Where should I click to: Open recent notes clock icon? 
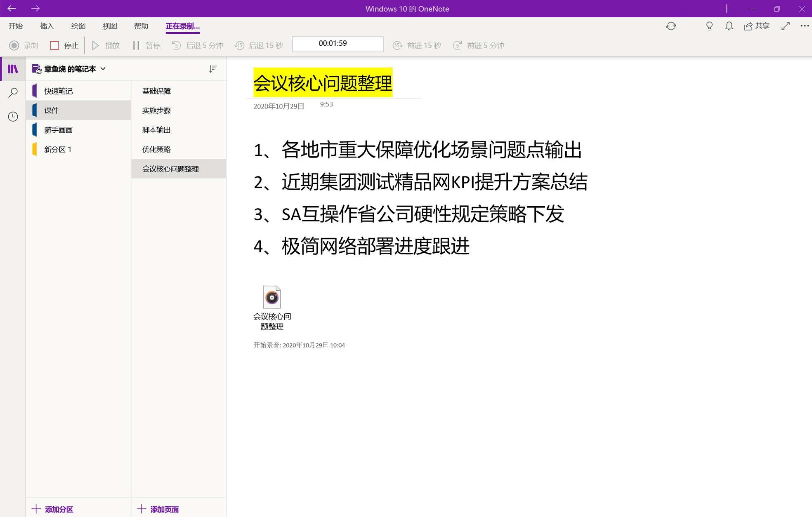[13, 117]
